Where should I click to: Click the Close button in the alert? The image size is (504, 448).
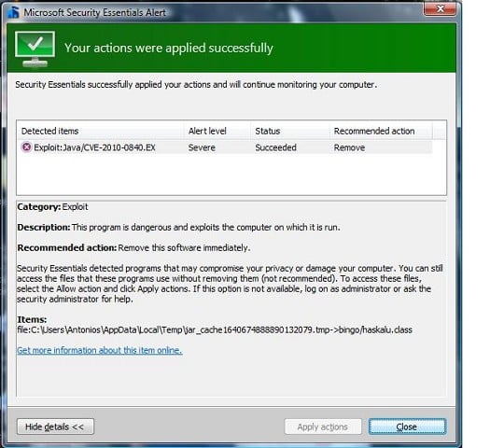(x=407, y=427)
